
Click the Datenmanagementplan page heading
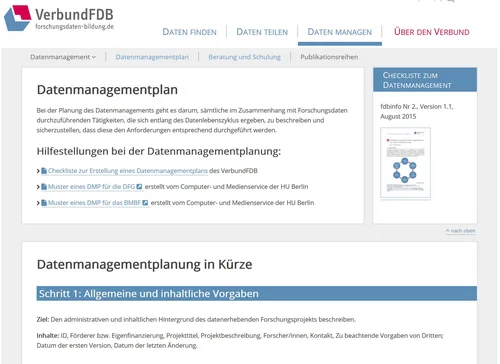coord(107,90)
